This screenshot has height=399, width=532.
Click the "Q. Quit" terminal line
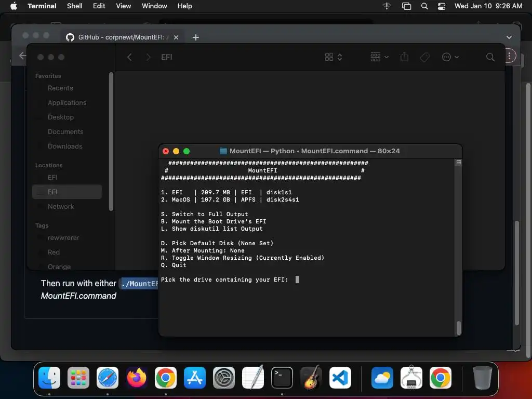pos(174,265)
